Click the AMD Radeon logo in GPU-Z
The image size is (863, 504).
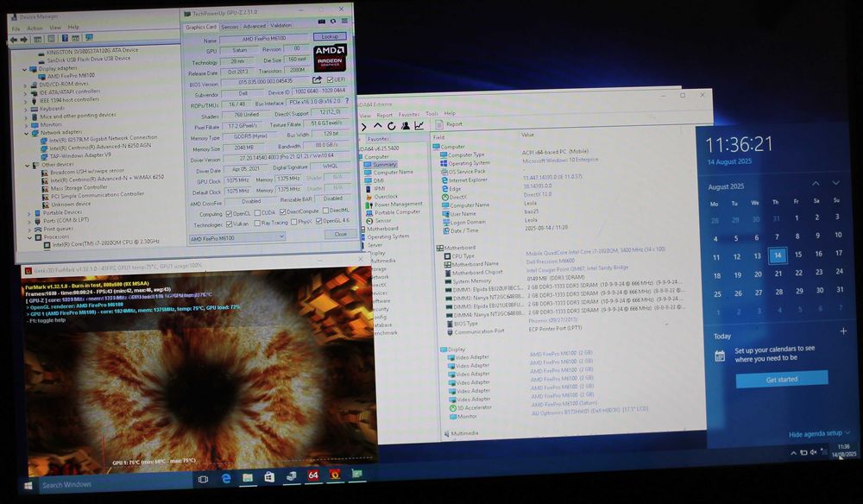pyautogui.click(x=330, y=58)
